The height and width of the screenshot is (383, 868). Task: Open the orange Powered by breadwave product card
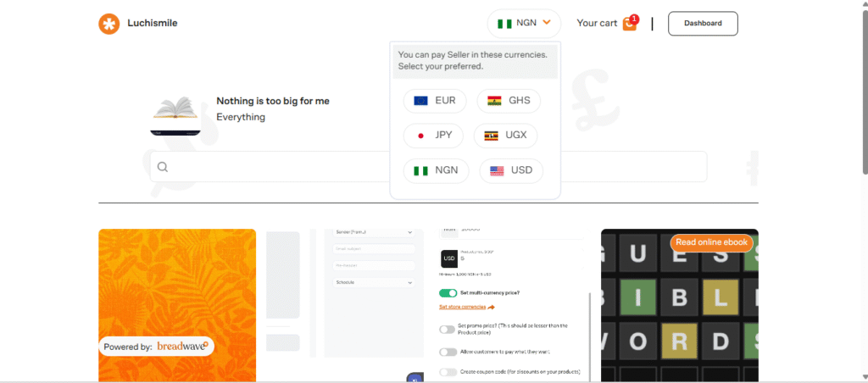(x=177, y=305)
